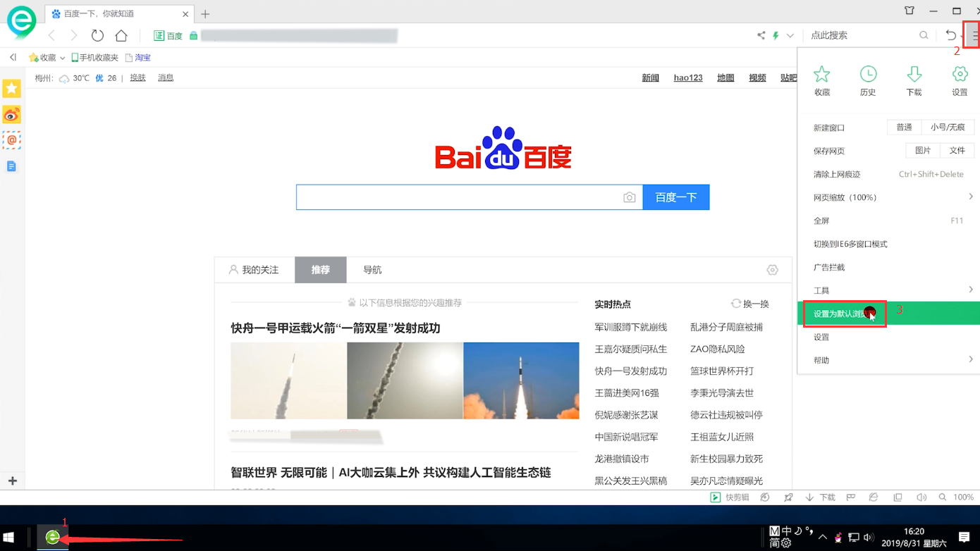Click the browser back arrow

[x=51, y=35]
